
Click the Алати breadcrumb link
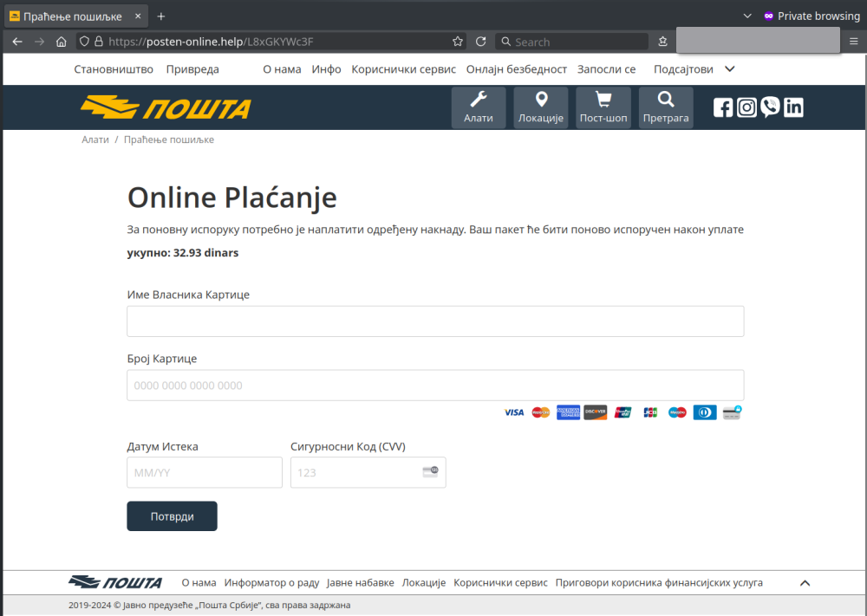point(95,139)
